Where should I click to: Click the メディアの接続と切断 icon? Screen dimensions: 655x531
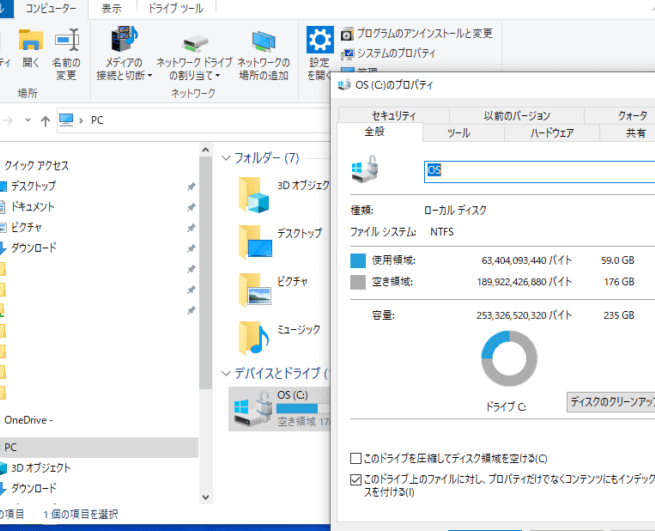pos(125,41)
